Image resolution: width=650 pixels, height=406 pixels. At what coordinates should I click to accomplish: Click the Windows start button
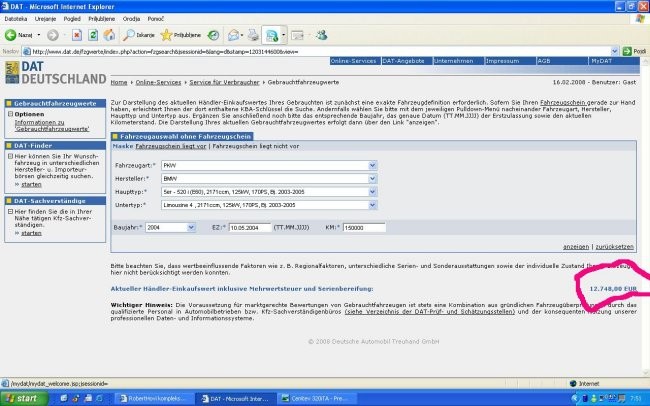(24, 398)
